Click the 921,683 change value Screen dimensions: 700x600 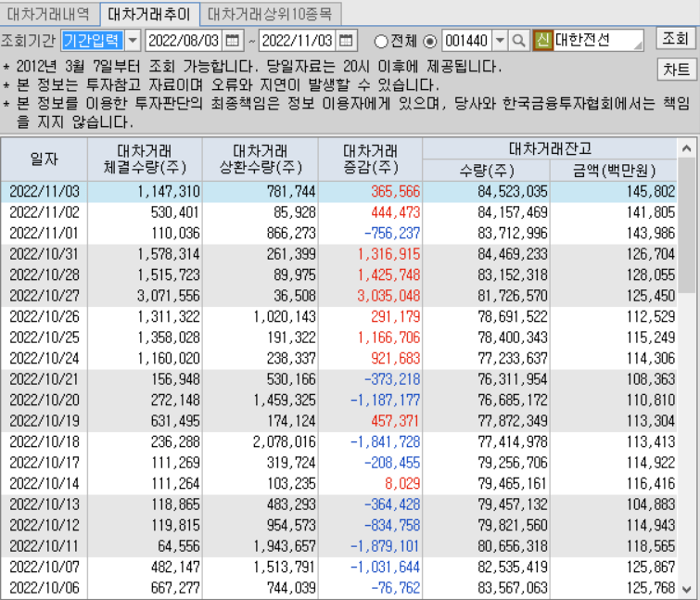pyautogui.click(x=396, y=359)
